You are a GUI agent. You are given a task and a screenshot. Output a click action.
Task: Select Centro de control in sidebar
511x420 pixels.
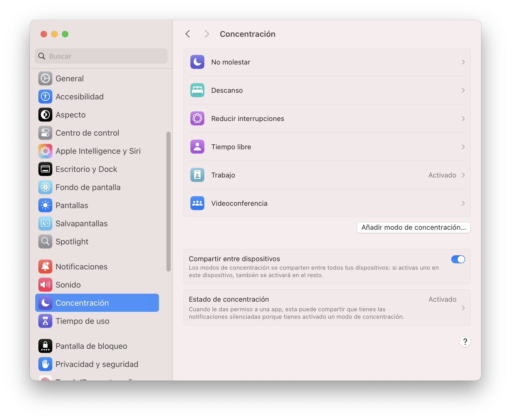click(97, 133)
